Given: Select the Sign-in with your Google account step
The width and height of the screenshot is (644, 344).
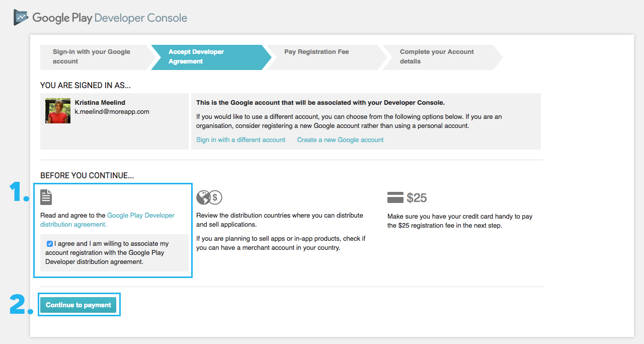Looking at the screenshot, I should point(96,57).
